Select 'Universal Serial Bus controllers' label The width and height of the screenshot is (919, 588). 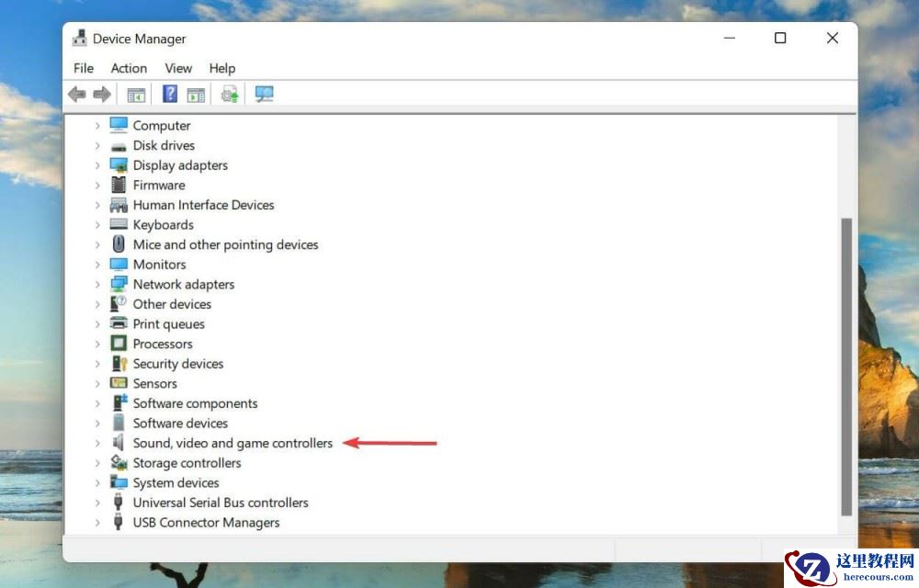221,503
